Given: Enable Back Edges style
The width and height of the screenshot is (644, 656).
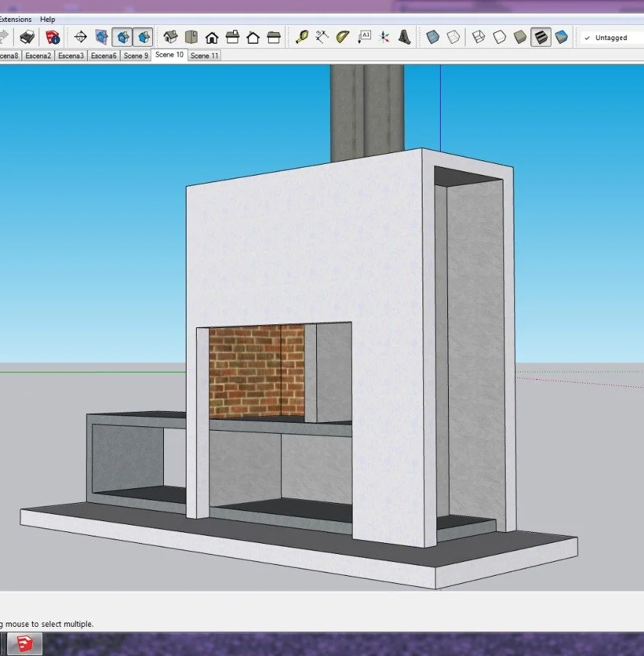Looking at the screenshot, I should click(453, 37).
